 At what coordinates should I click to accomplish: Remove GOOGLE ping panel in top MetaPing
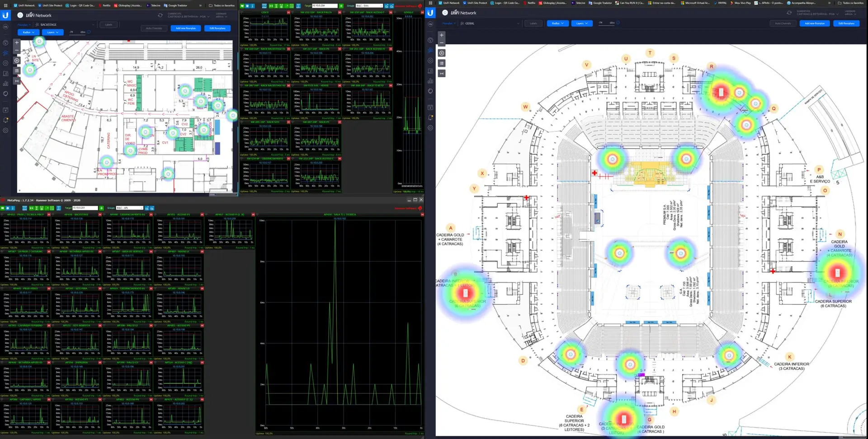click(422, 12)
